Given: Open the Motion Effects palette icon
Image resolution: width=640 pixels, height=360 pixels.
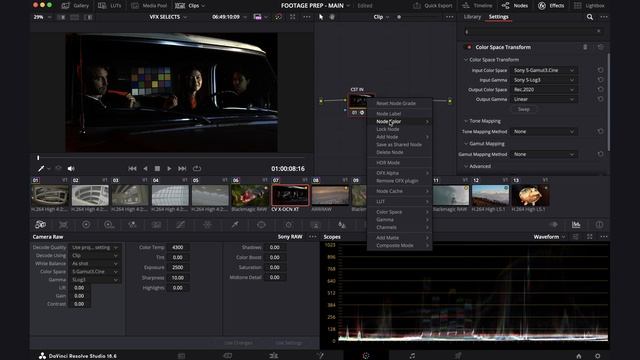Looking at the screenshot, I should (x=156, y=224).
